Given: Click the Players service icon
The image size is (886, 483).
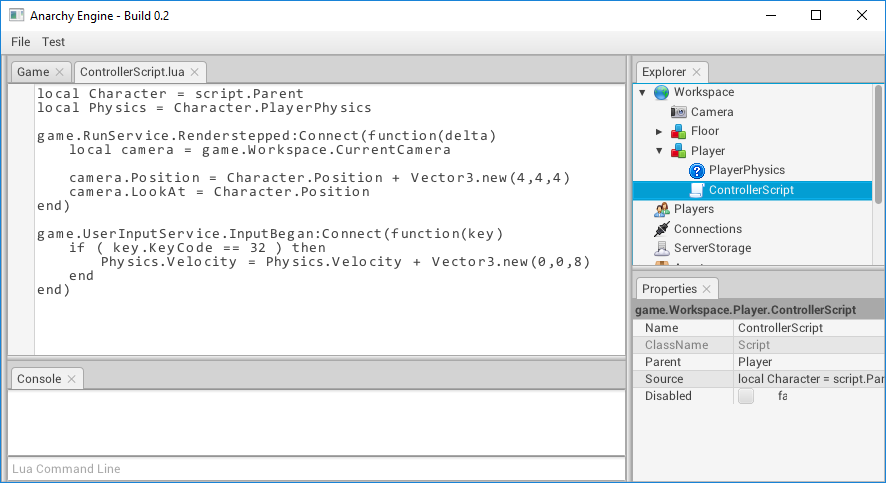Looking at the screenshot, I should [x=661, y=210].
